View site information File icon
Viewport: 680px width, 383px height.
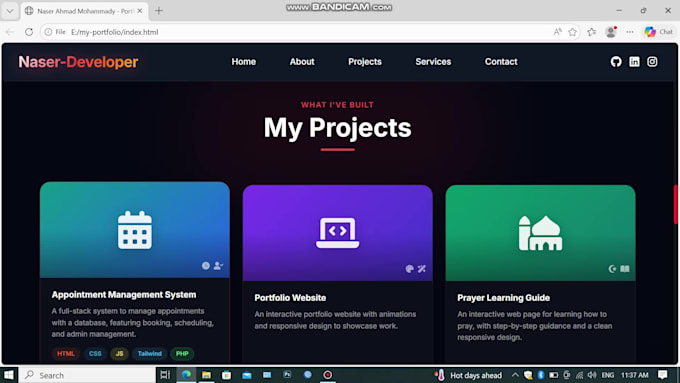[x=56, y=32]
